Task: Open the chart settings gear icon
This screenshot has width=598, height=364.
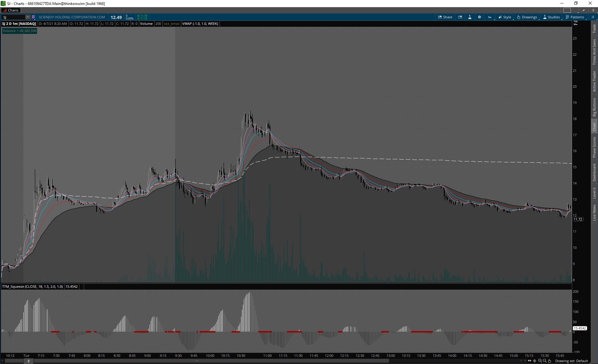Action: pos(479,17)
